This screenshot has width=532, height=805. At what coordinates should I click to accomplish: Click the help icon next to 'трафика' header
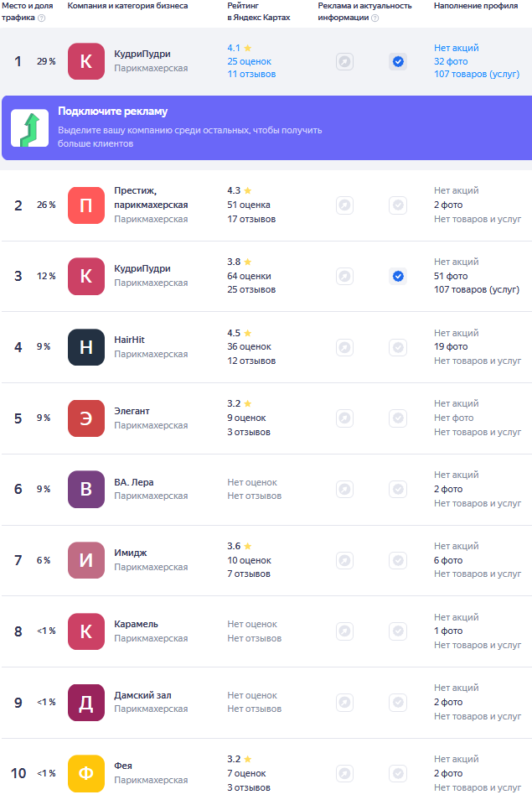pyautogui.click(x=42, y=18)
